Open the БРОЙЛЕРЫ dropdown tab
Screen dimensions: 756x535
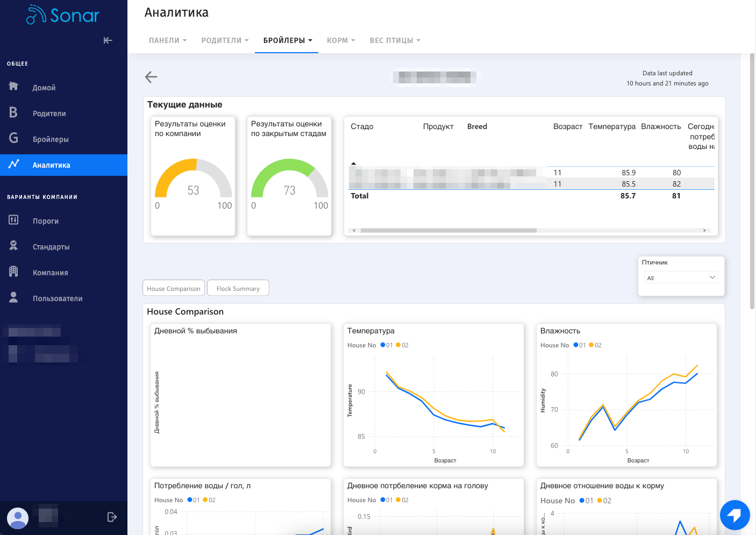[x=287, y=40]
